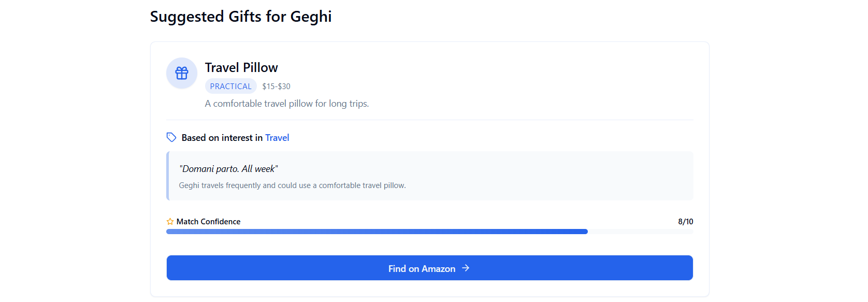Select the PRACTICAL category badge

tap(230, 87)
